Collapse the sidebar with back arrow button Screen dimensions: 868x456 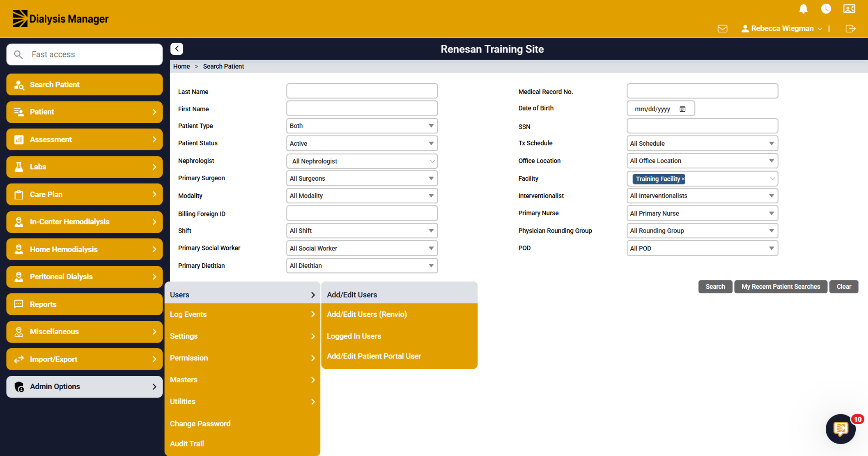tap(177, 49)
